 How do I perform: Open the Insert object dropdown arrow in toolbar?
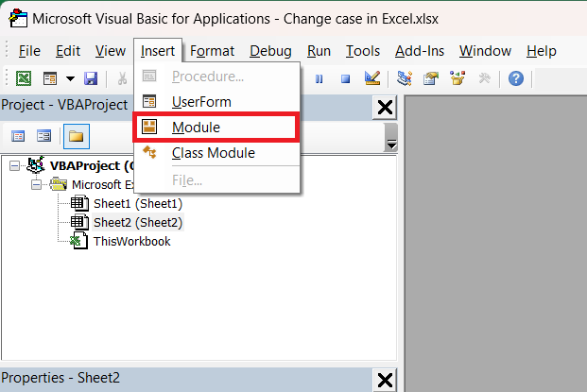[70, 79]
